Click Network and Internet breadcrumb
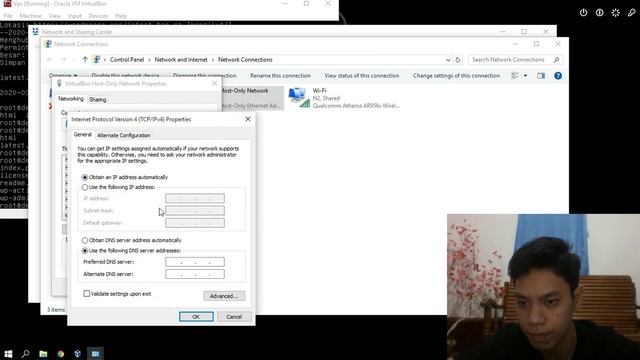The width and height of the screenshot is (640, 360). coord(181,60)
